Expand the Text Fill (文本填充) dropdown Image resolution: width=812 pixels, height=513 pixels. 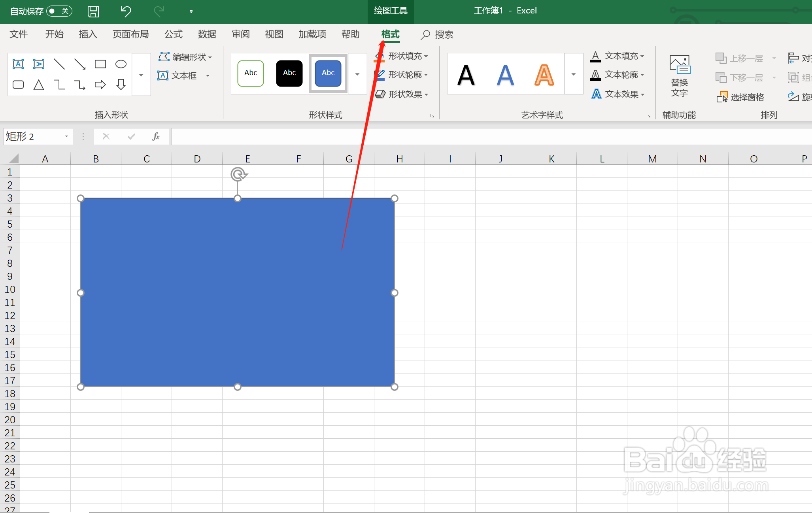pos(642,56)
